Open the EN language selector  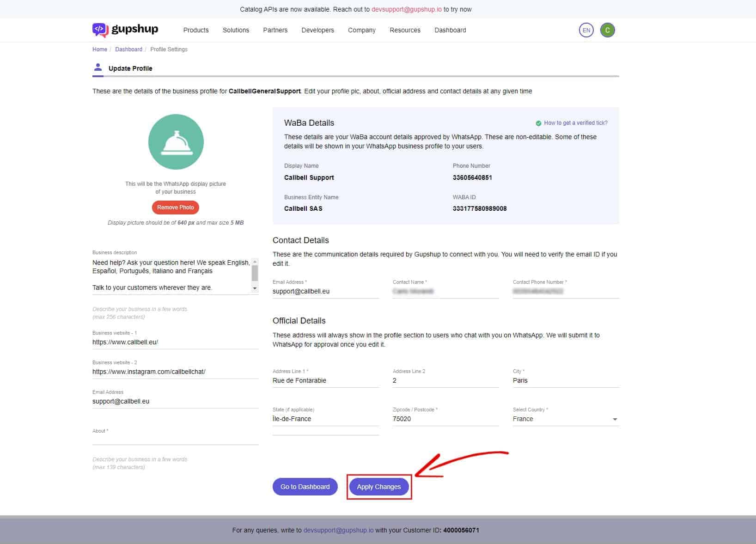click(586, 30)
